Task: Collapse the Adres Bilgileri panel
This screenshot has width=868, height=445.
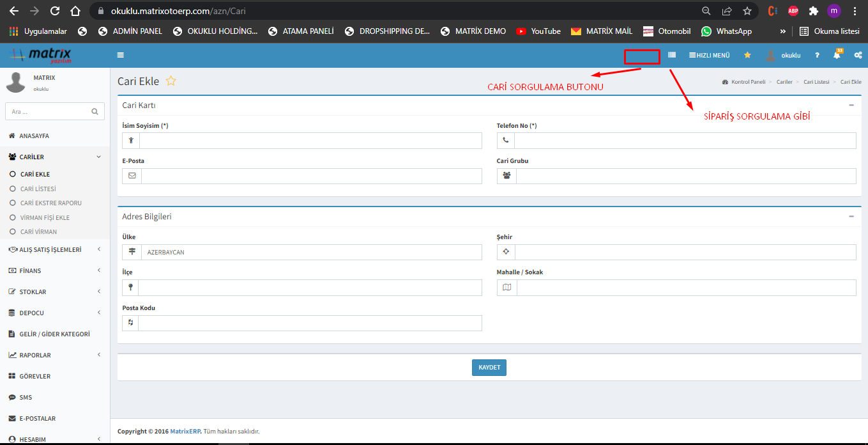Action: click(851, 216)
